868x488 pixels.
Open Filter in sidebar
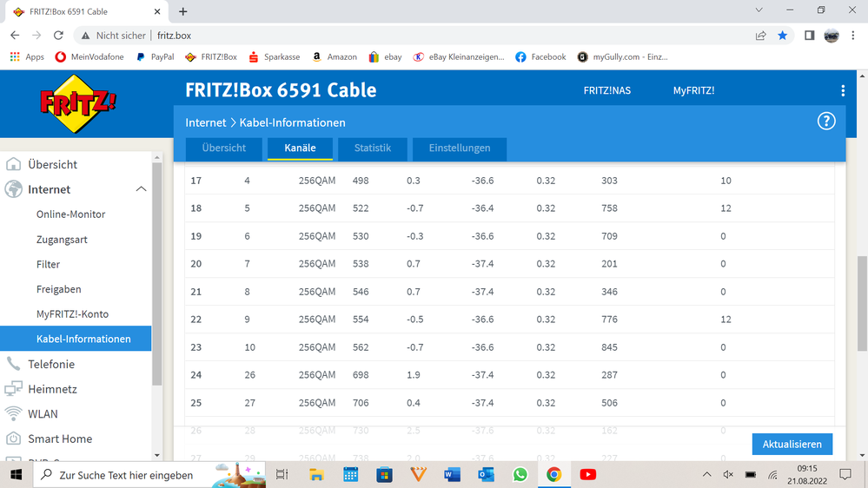coord(48,265)
